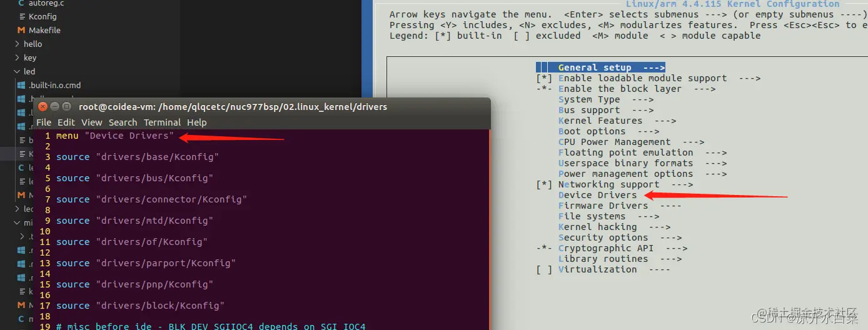868x330 pixels.
Task: Select Kernel Features submenu entry
Action: tap(617, 121)
